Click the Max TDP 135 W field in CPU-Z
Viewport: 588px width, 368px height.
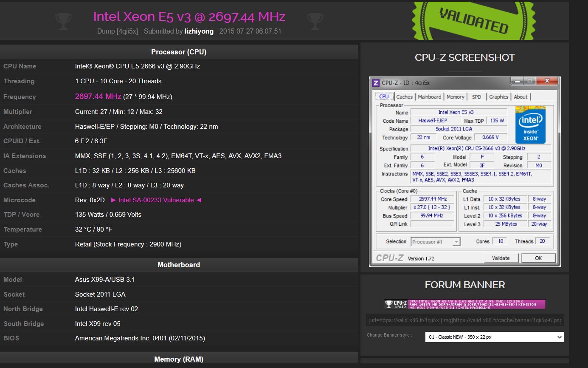pos(497,121)
